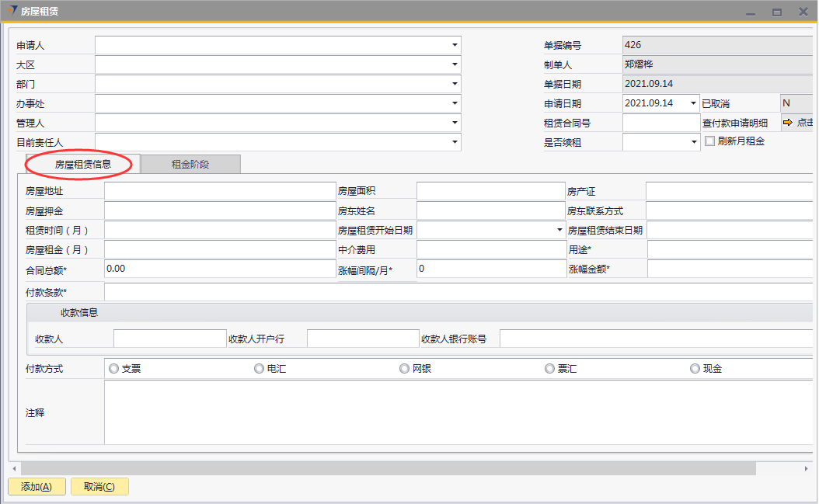Expand the 是否续租 combo box

(x=694, y=142)
